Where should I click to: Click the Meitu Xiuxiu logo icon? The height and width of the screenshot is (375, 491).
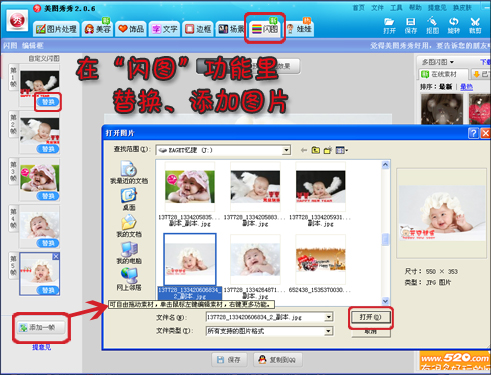(x=17, y=21)
